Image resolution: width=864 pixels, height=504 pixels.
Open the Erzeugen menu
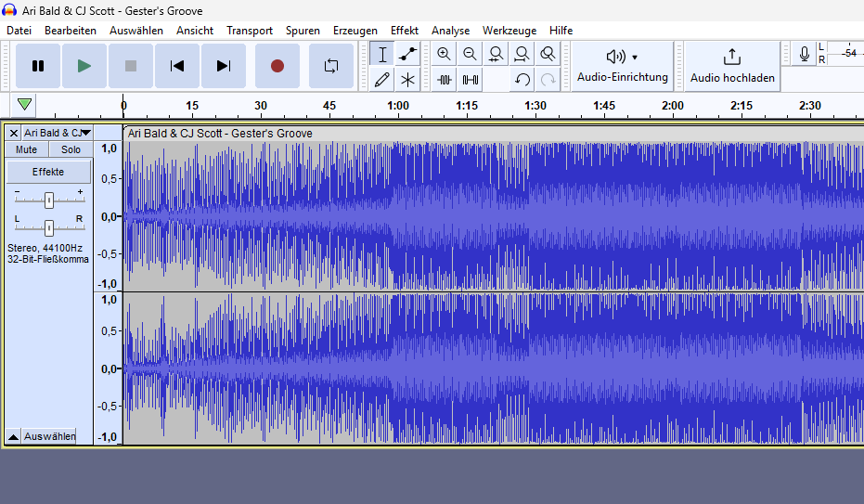pos(355,31)
